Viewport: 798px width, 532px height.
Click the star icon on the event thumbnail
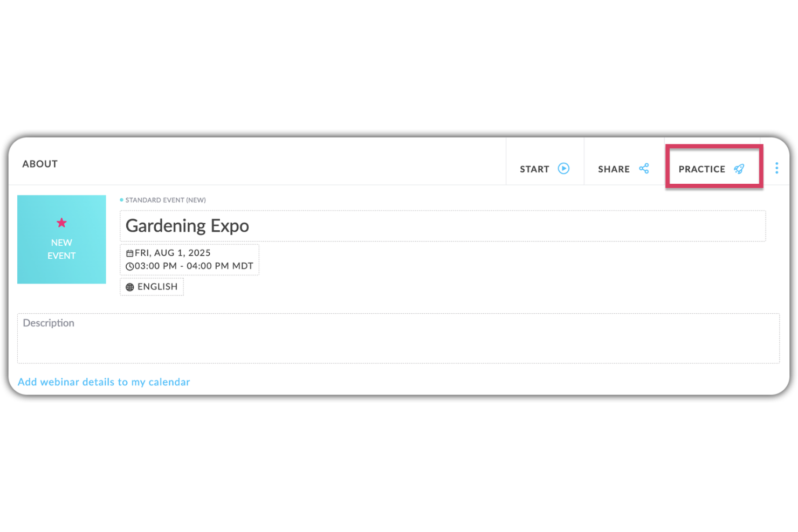coord(61,223)
